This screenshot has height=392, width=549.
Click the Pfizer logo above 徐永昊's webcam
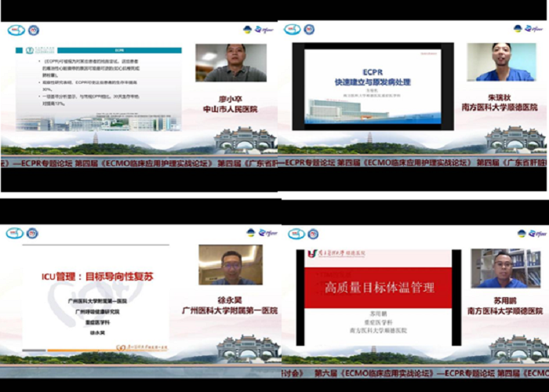[x=264, y=232]
